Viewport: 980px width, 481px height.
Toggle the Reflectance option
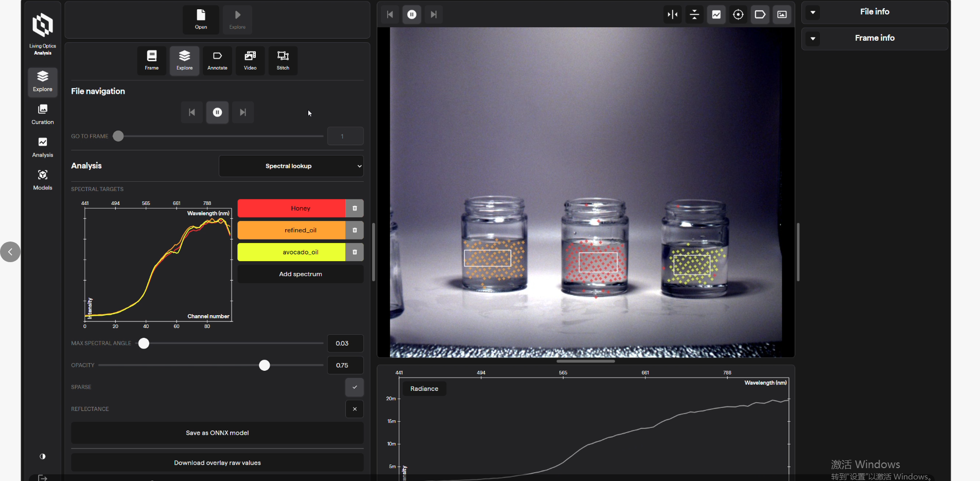354,409
